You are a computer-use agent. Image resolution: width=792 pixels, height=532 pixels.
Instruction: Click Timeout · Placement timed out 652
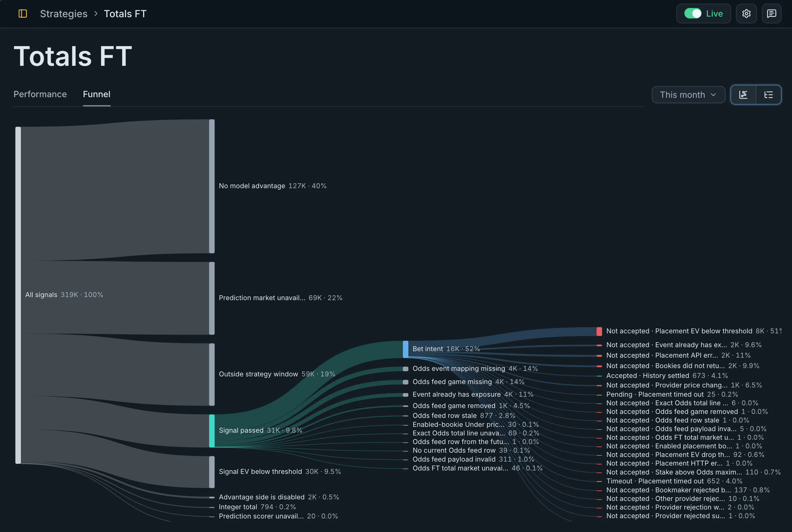pos(674,481)
